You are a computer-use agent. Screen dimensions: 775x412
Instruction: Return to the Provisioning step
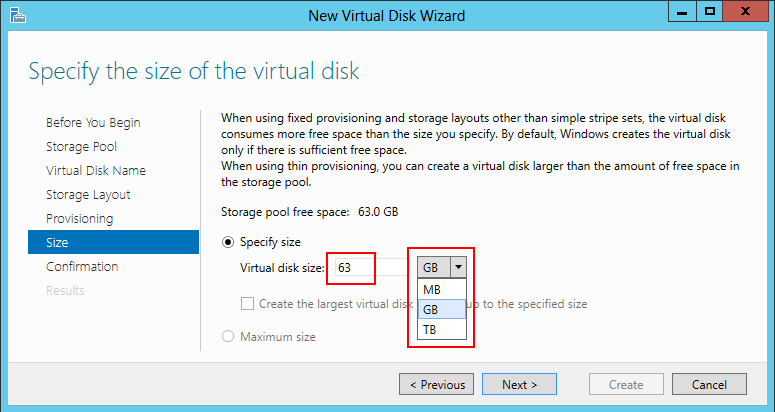point(79,219)
